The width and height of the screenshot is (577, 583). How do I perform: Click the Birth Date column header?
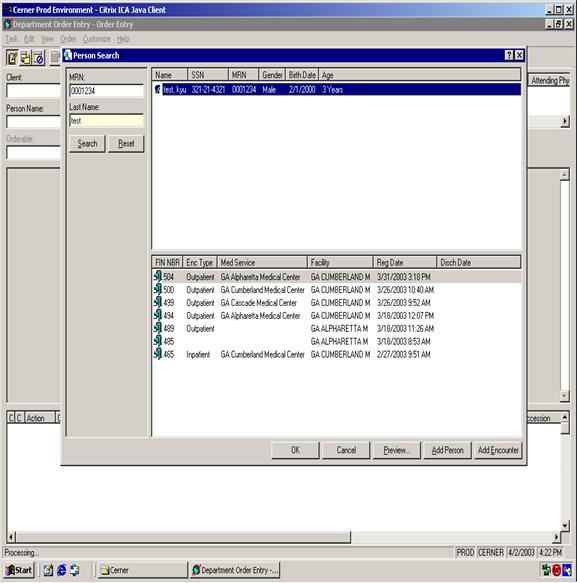(x=302, y=75)
